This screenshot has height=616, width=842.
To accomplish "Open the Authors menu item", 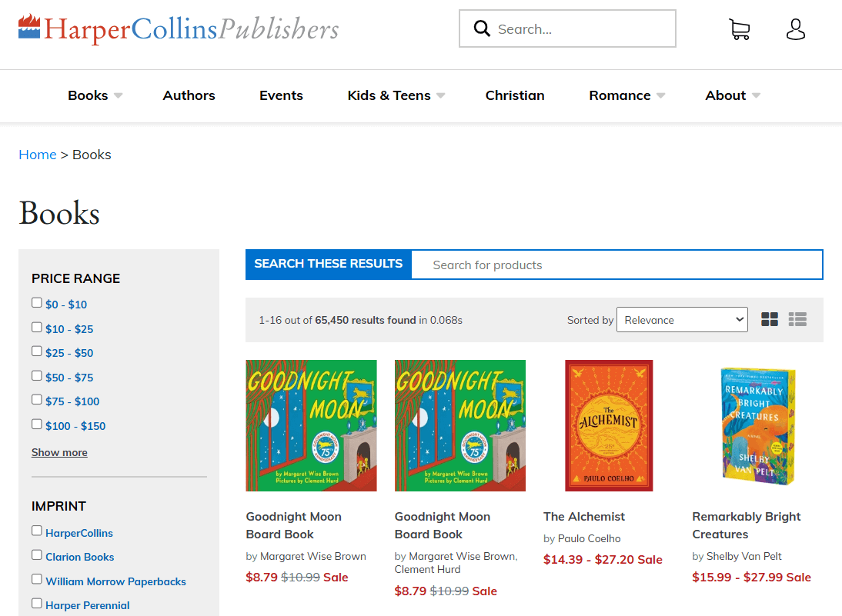I will pyautogui.click(x=189, y=95).
